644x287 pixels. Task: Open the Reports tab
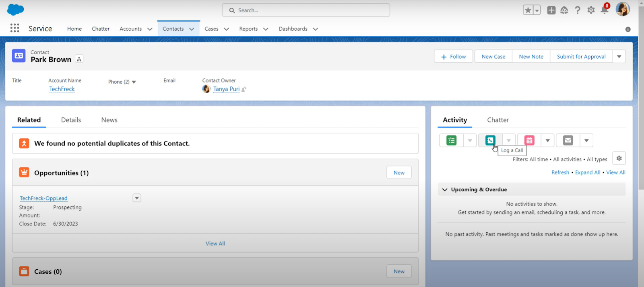[248, 29]
